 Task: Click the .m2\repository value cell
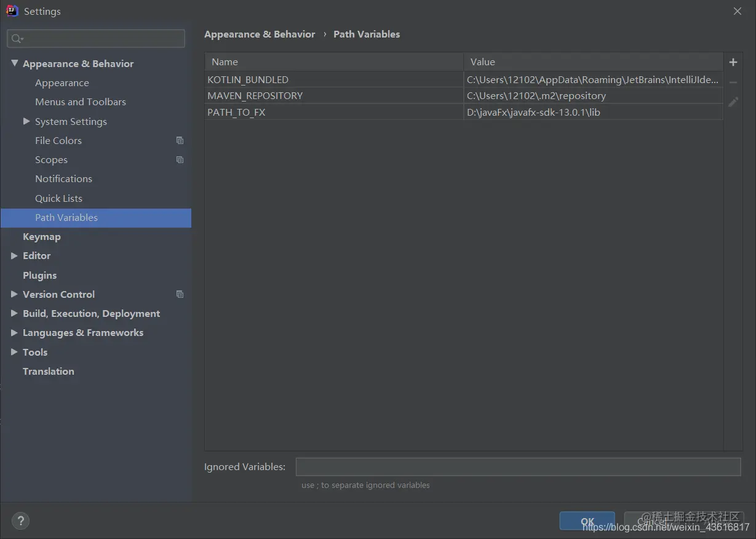tap(593, 95)
